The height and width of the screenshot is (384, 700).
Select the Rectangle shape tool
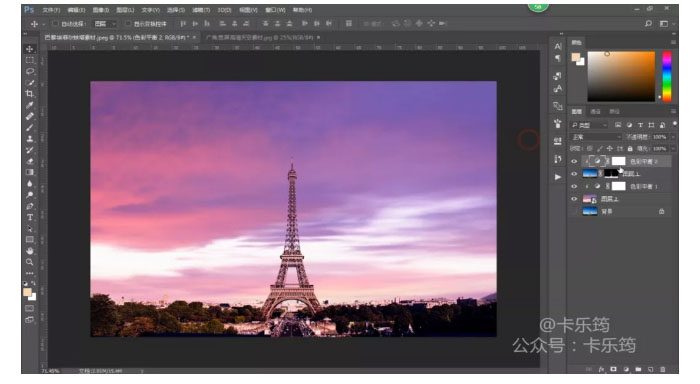tap(30, 240)
